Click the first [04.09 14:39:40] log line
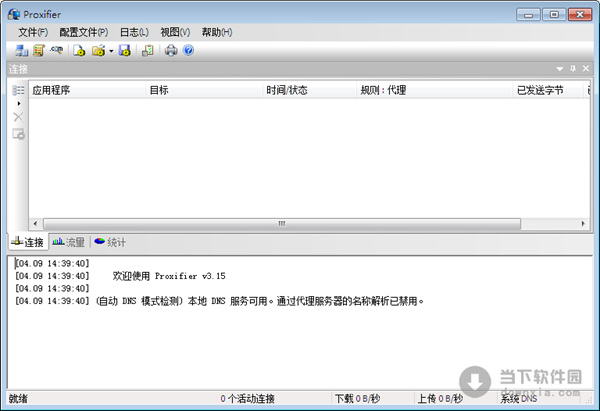Image resolution: width=600 pixels, height=411 pixels. [x=52, y=263]
